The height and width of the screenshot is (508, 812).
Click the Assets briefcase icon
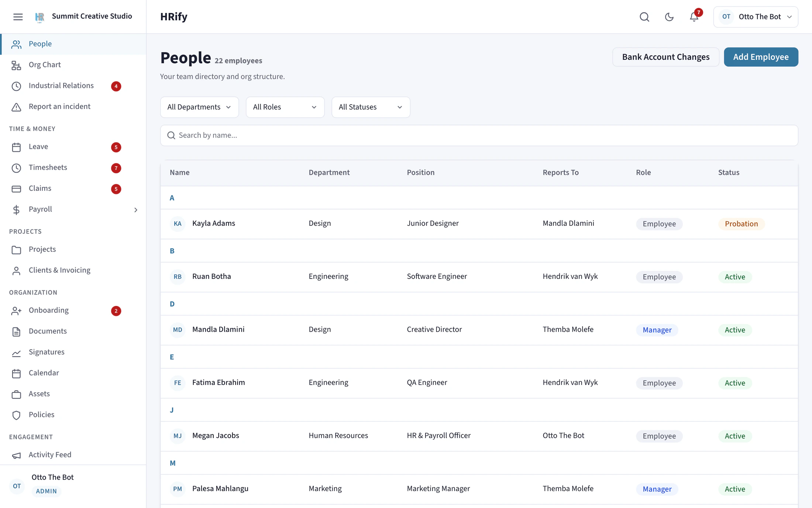[16, 394]
